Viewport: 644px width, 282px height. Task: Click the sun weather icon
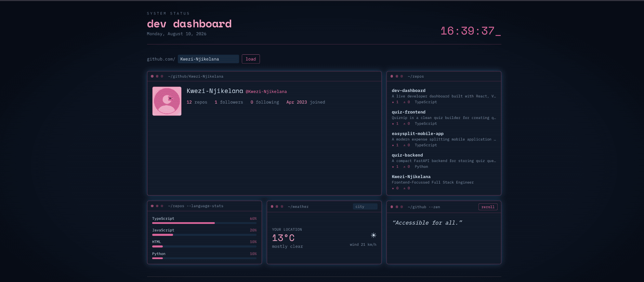click(373, 235)
